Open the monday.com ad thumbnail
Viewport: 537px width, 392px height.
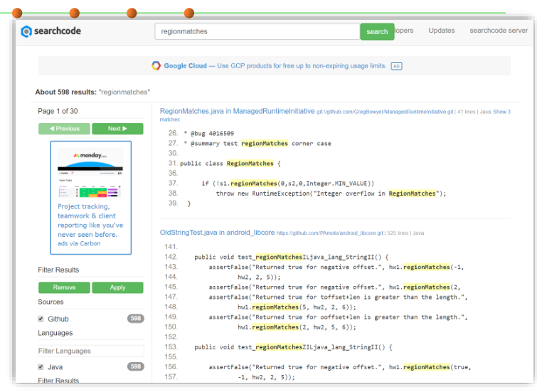90,173
